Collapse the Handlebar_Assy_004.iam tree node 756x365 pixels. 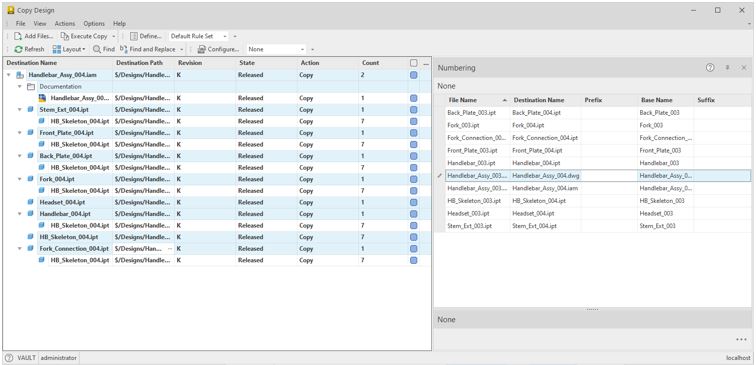[x=9, y=75]
